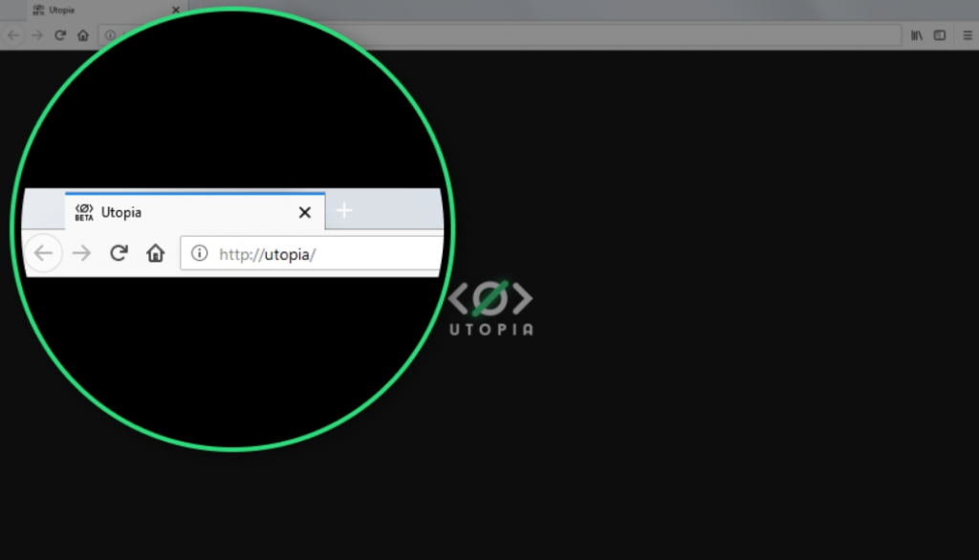The height and width of the screenshot is (560, 979).
Task: Close the Utopia tab
Action: (175, 10)
